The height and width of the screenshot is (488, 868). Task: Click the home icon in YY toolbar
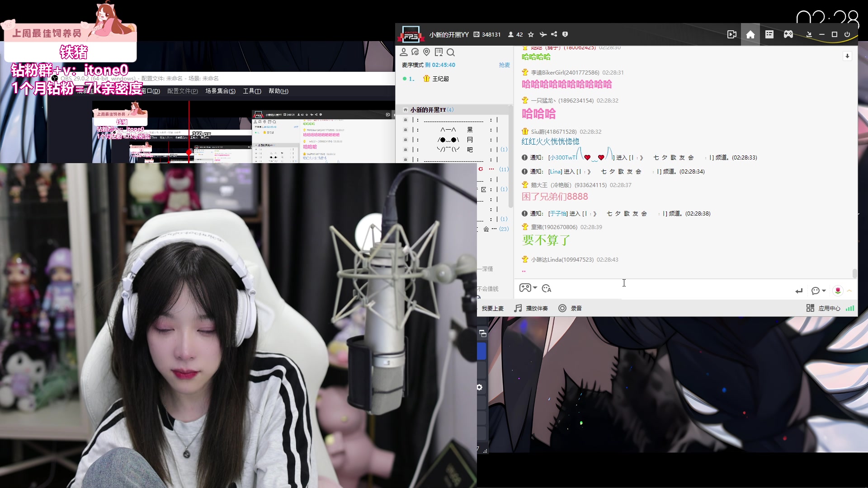point(750,34)
